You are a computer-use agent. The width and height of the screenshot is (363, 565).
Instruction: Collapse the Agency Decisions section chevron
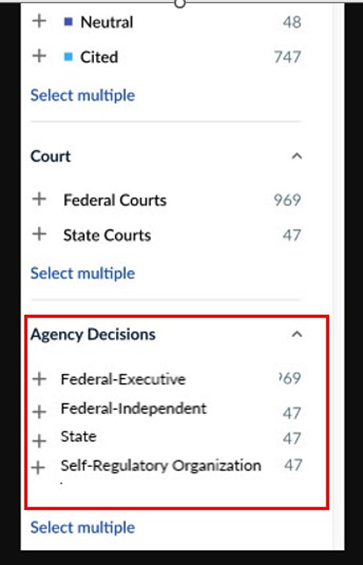297,334
